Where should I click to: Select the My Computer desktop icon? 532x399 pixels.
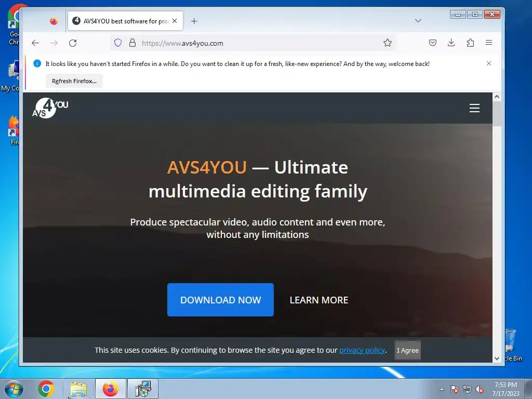11,76
